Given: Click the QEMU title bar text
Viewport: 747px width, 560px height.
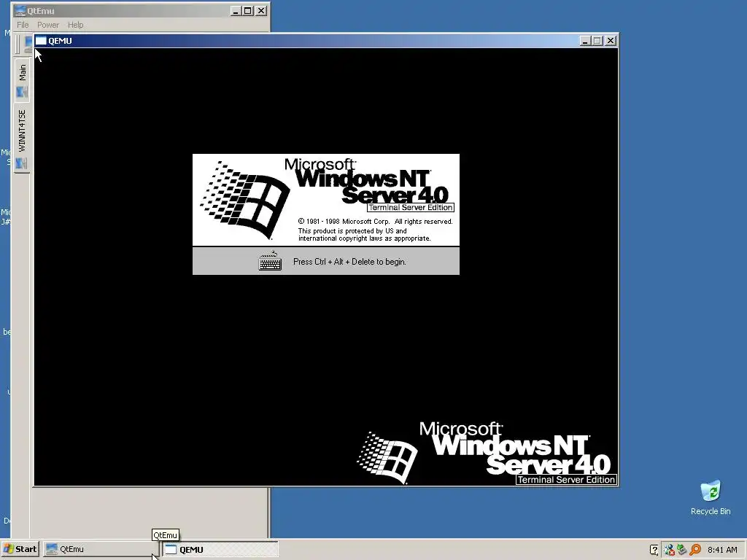Looking at the screenshot, I should [x=60, y=41].
